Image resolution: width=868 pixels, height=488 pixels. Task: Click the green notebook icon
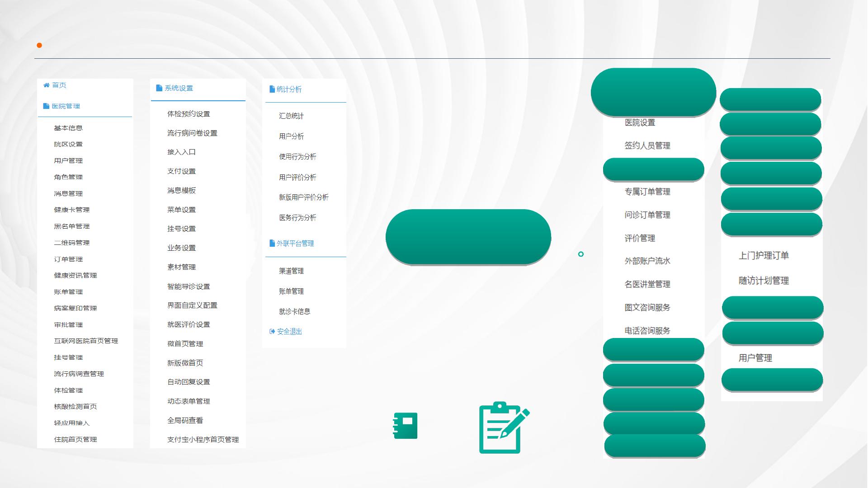(x=405, y=426)
